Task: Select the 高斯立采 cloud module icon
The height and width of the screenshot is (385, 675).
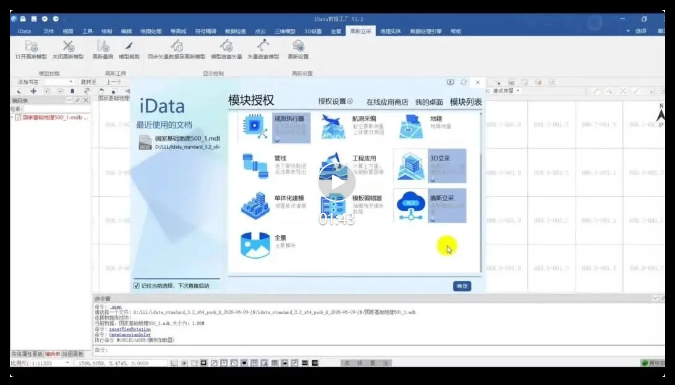Action: pos(411,205)
